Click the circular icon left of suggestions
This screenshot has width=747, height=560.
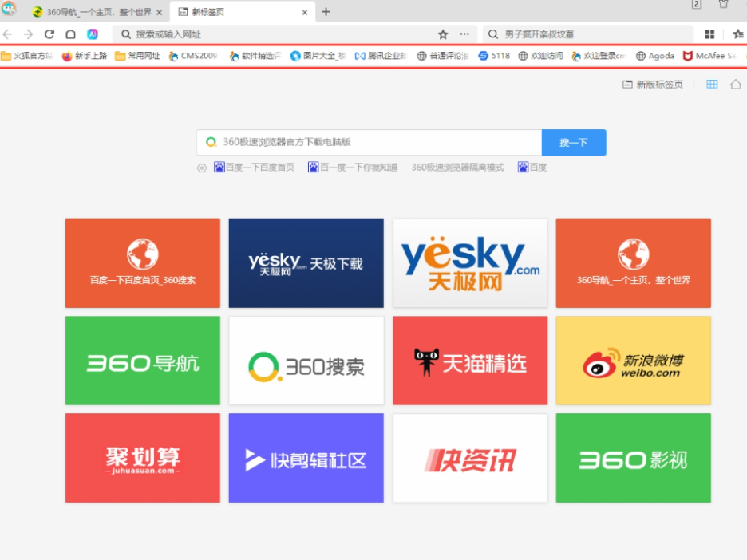click(202, 168)
